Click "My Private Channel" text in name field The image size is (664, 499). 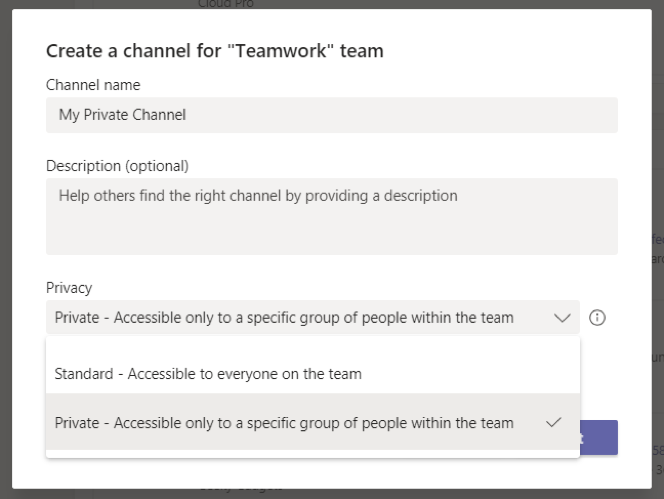pyautogui.click(x=122, y=115)
